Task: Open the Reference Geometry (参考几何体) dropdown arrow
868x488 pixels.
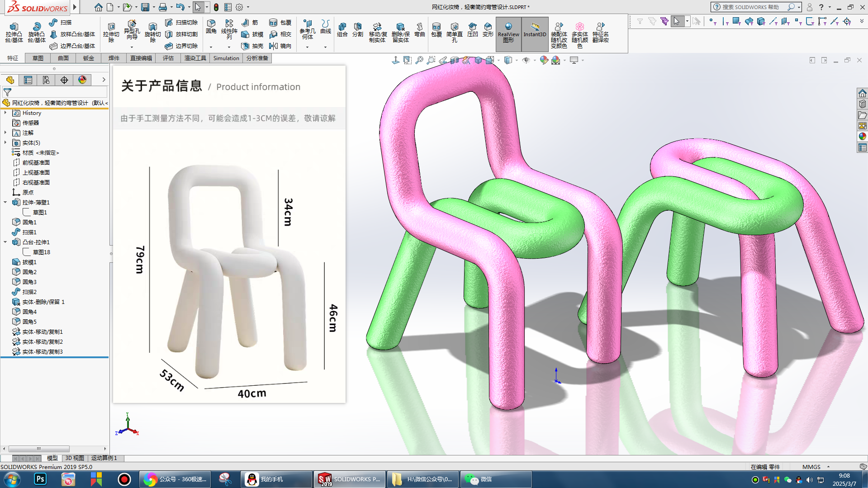Action: (307, 47)
